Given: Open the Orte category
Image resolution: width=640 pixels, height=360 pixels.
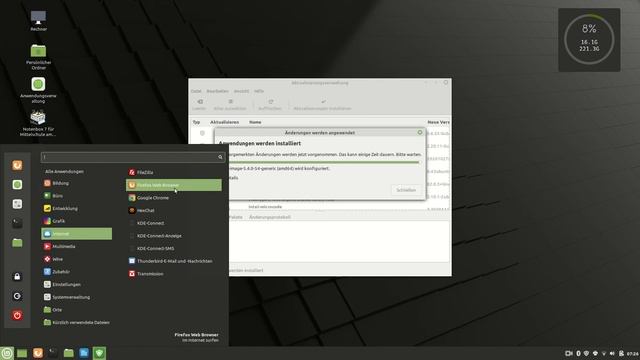Looking at the screenshot, I should tap(76, 310).
